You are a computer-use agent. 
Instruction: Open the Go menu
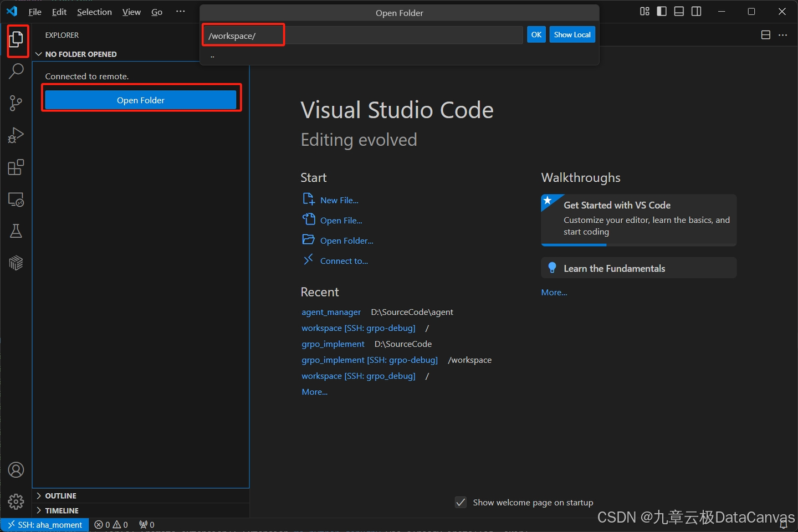[x=157, y=12]
